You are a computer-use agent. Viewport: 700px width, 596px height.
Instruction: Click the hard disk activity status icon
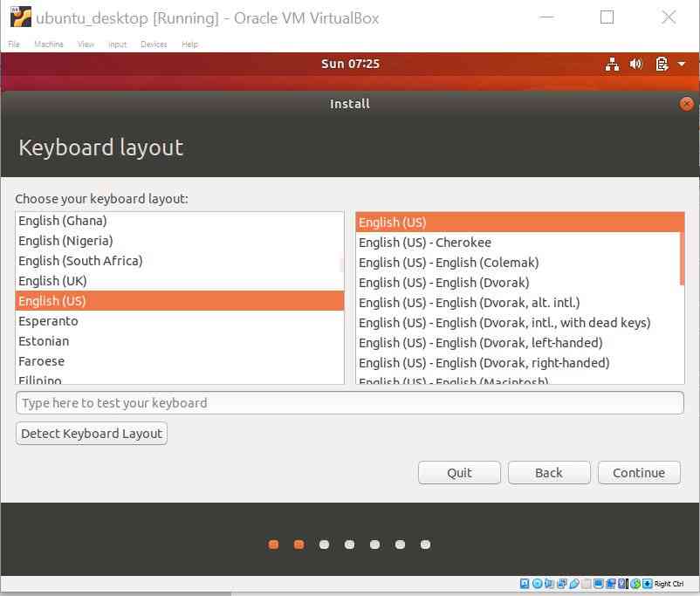click(524, 584)
